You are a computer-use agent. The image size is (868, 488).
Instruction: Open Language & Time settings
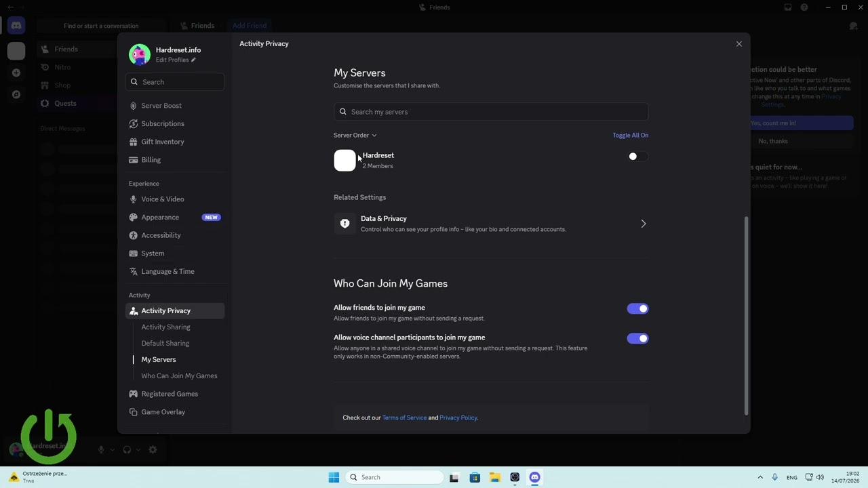[175, 271]
